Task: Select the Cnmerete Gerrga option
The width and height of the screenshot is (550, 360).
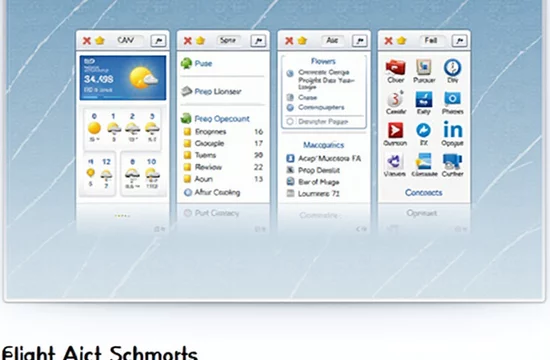Action: point(323,72)
